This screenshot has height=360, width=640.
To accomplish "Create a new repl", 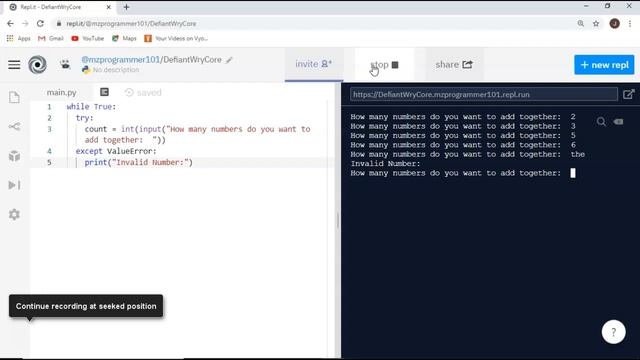I will [604, 65].
